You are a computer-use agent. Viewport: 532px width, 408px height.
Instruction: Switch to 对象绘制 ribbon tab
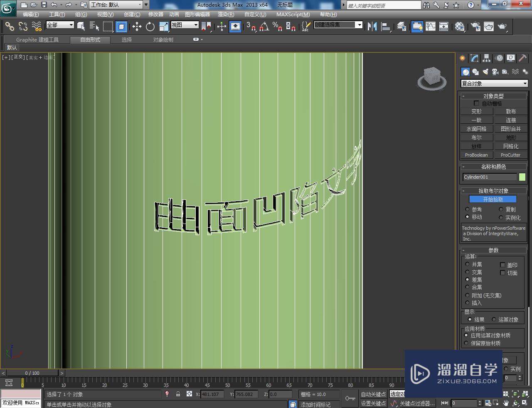tap(163, 40)
